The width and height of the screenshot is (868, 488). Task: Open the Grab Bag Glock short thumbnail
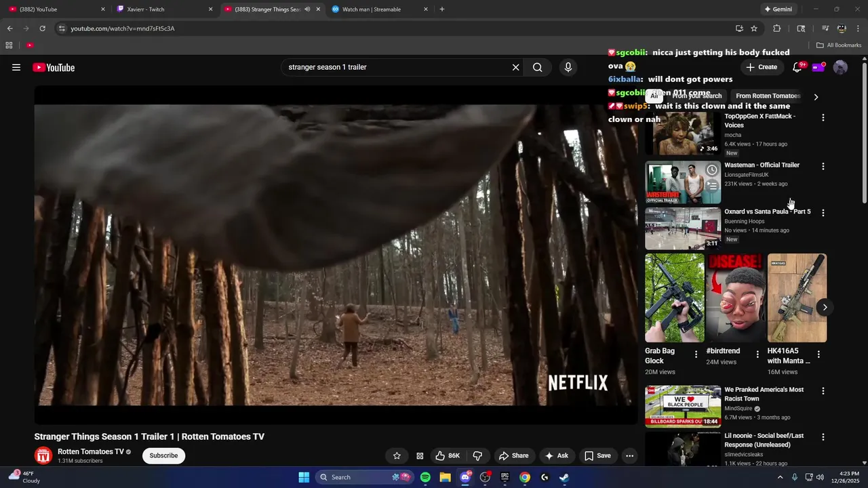click(x=675, y=298)
